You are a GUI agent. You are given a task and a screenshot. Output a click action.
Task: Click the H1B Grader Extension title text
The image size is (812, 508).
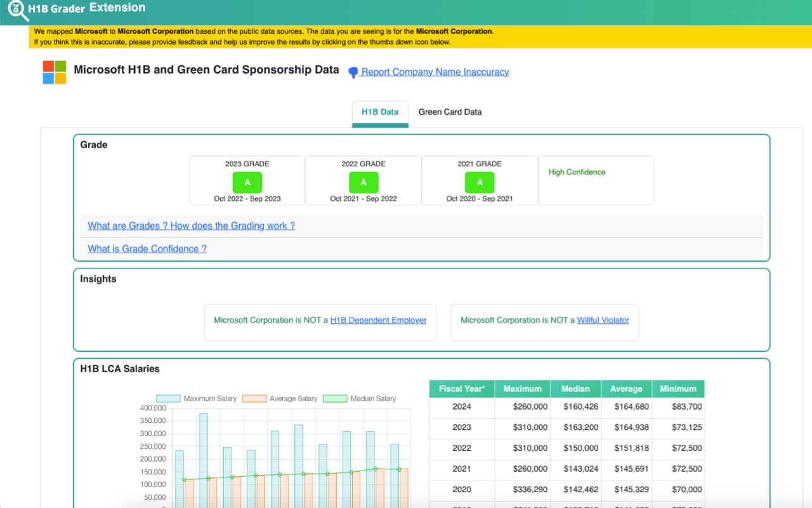[x=87, y=8]
